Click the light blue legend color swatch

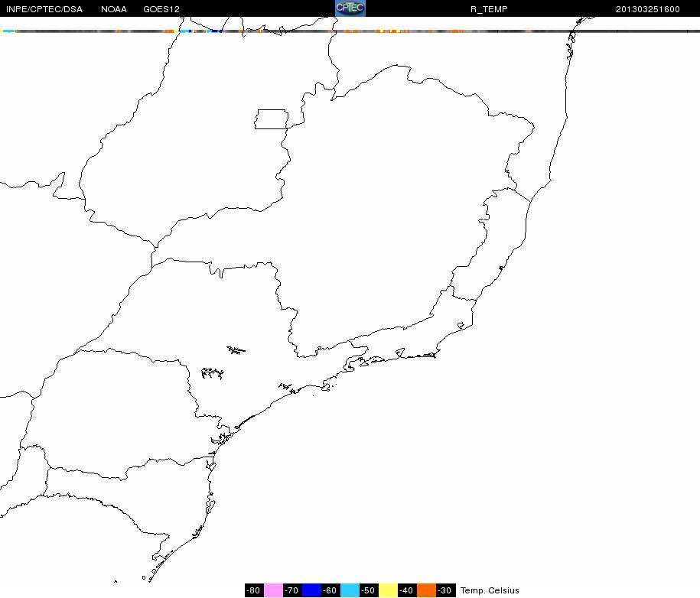tap(350, 590)
